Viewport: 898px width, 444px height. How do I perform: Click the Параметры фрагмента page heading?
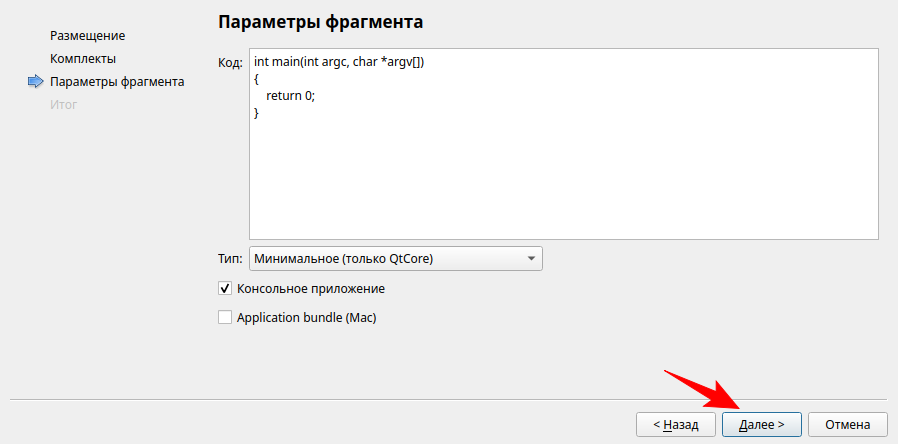click(321, 21)
